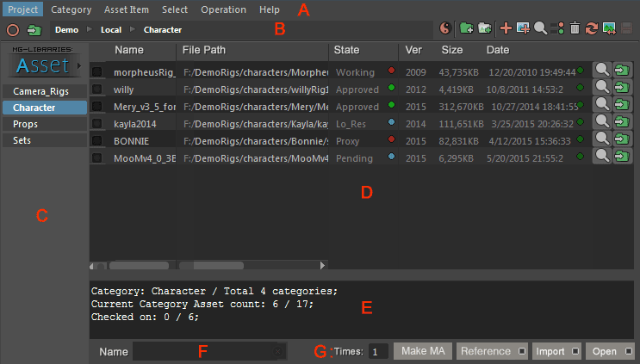
Task: Open the Open button option box
Action: point(629,351)
